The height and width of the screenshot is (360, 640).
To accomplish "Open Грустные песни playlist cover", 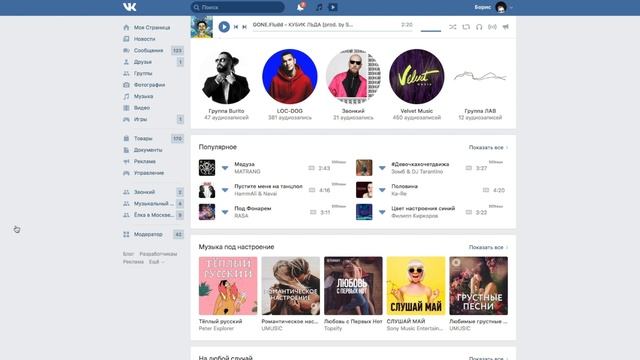I will tap(478, 286).
